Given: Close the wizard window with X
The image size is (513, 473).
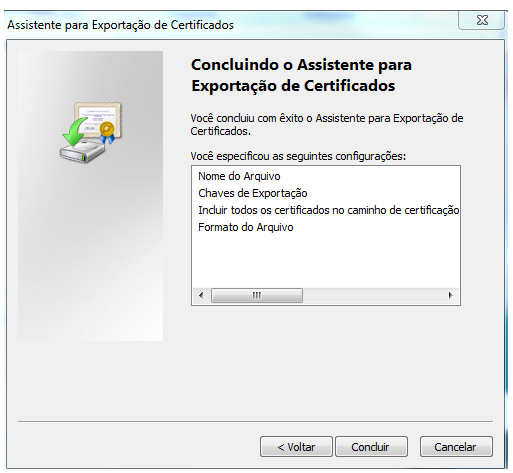Looking at the screenshot, I should (482, 20).
